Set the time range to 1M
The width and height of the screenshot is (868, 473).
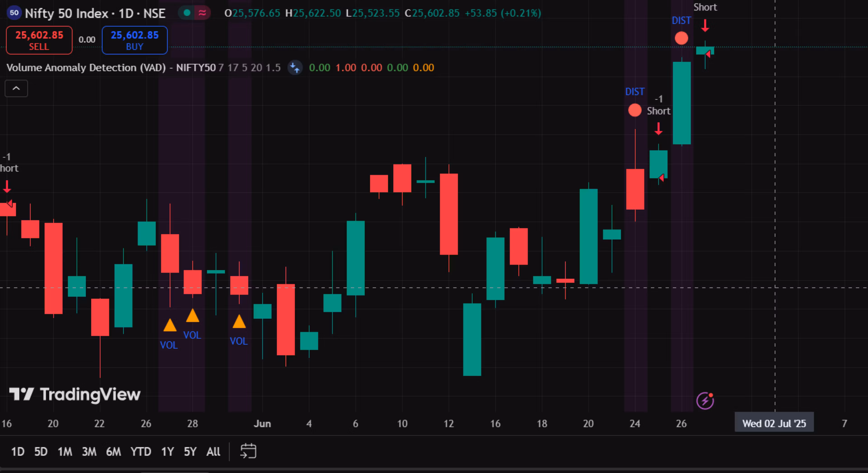[x=65, y=452]
